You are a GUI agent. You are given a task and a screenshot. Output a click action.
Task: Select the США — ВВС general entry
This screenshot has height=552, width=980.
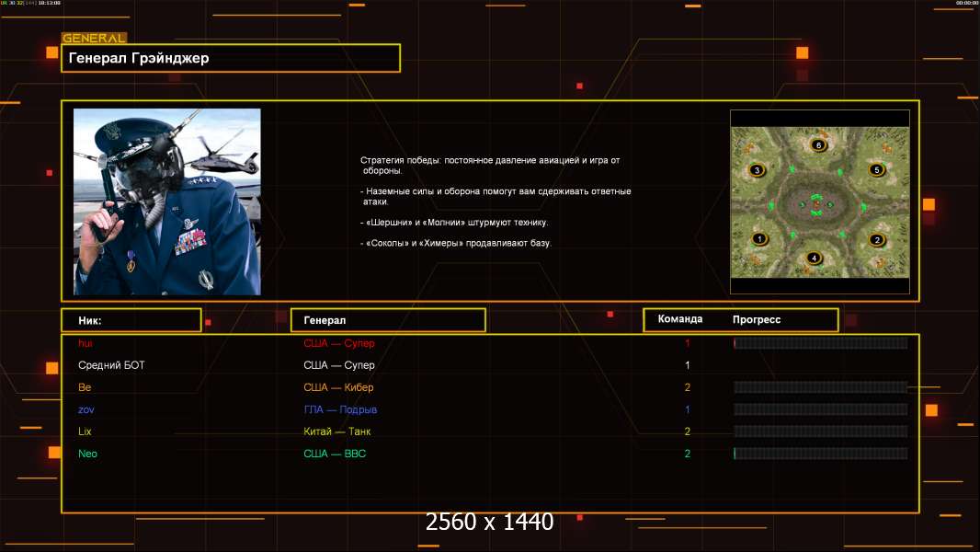coord(335,454)
